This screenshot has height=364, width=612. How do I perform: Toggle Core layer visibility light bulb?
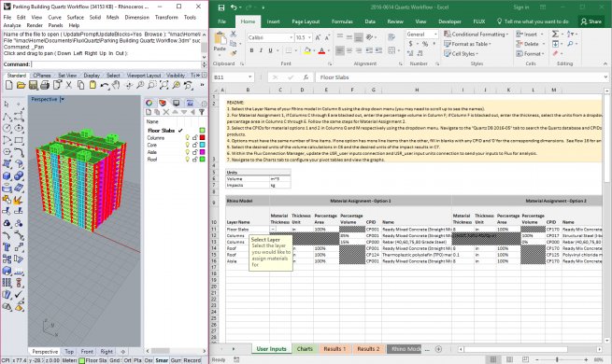click(188, 145)
